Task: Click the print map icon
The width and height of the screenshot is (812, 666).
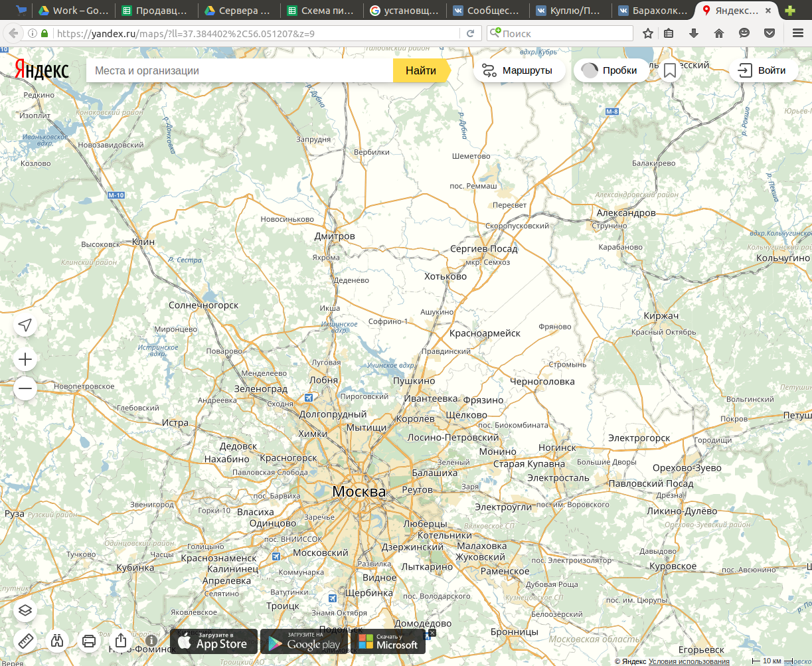Action: click(x=89, y=641)
